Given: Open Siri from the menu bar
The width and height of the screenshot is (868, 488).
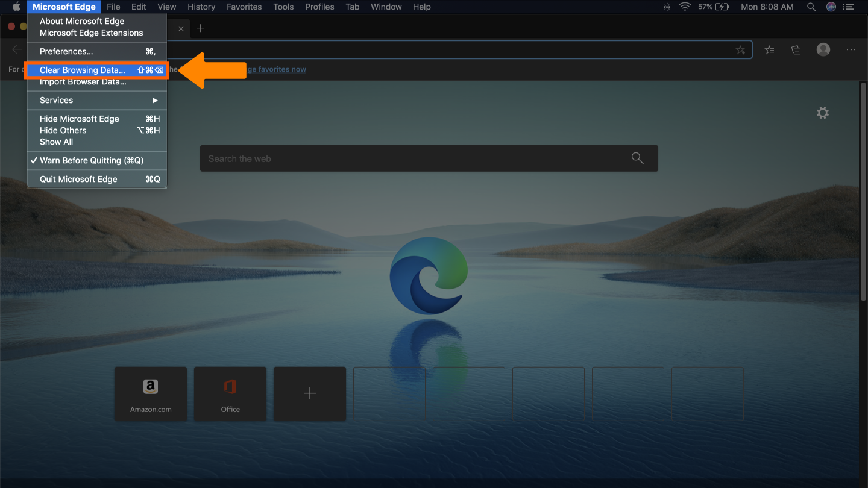Looking at the screenshot, I should [831, 7].
